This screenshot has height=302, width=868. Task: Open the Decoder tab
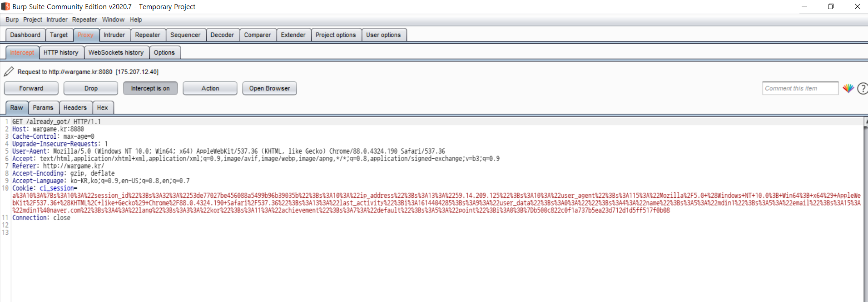(222, 35)
